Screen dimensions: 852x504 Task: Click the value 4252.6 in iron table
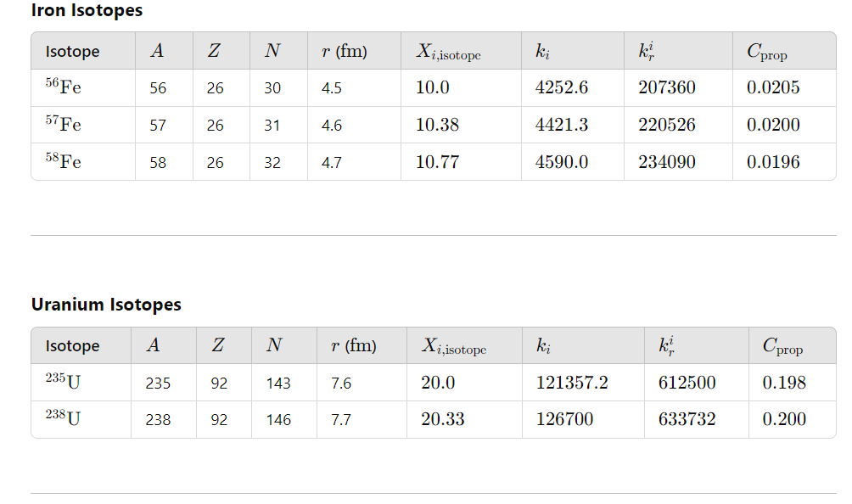coord(561,87)
